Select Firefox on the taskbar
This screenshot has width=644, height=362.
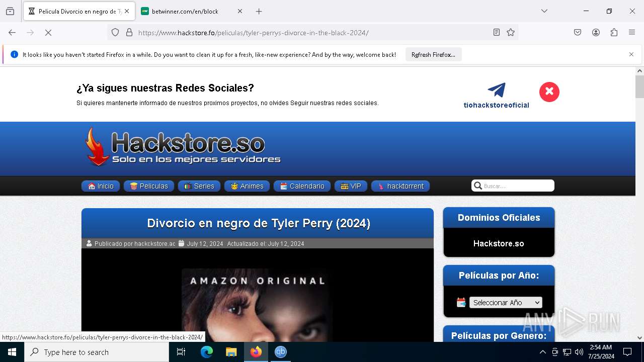point(256,352)
